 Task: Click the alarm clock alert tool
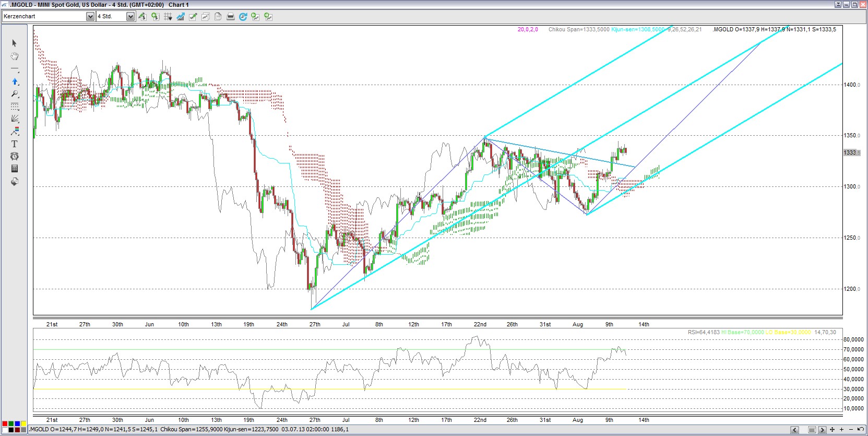coord(15,156)
